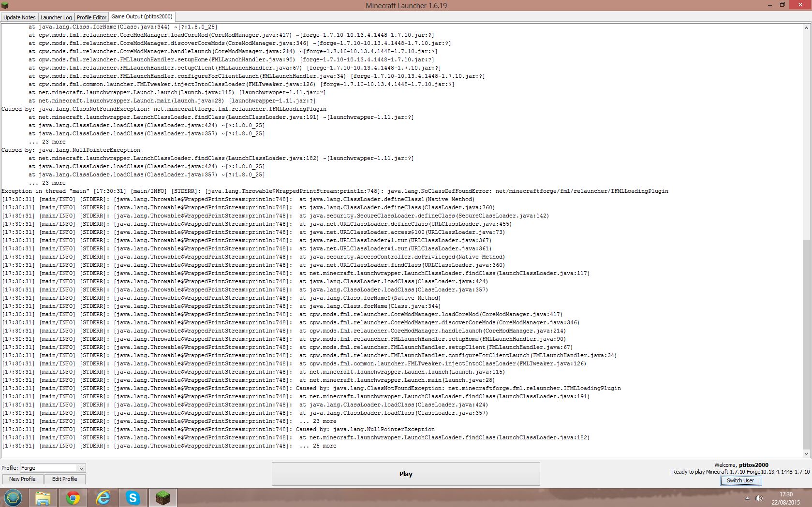Click the globe icon at taskbar start
The image size is (812, 507).
[x=13, y=497]
